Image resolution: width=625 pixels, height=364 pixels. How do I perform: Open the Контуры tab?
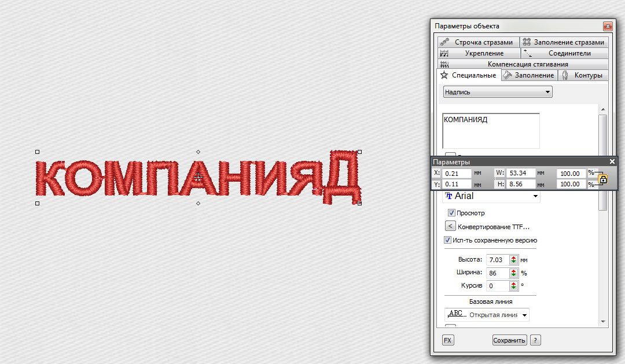[x=583, y=75]
